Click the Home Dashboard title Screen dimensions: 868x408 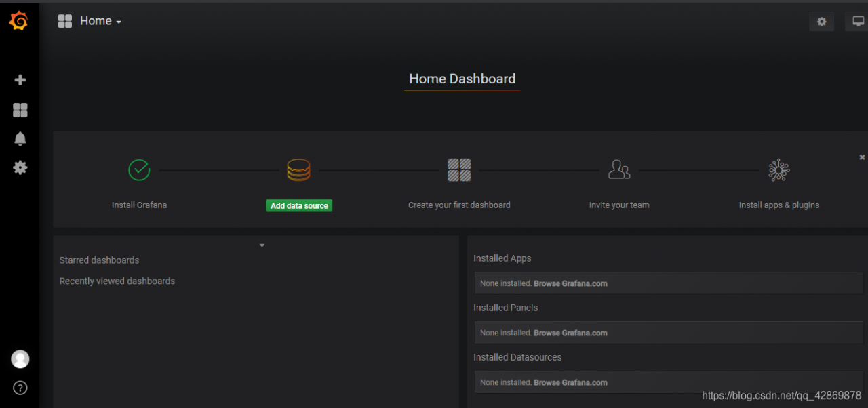pyautogui.click(x=462, y=79)
